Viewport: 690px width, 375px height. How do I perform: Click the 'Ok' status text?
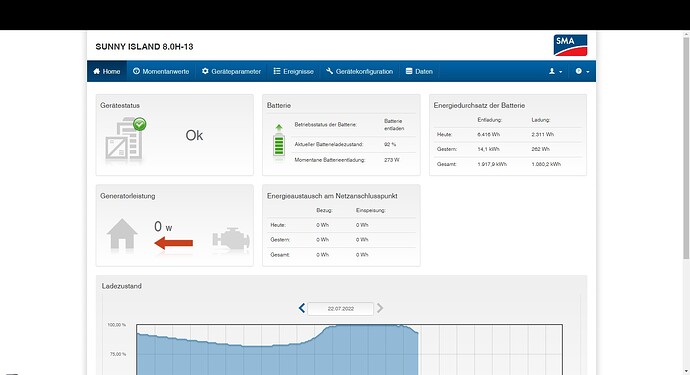(194, 135)
